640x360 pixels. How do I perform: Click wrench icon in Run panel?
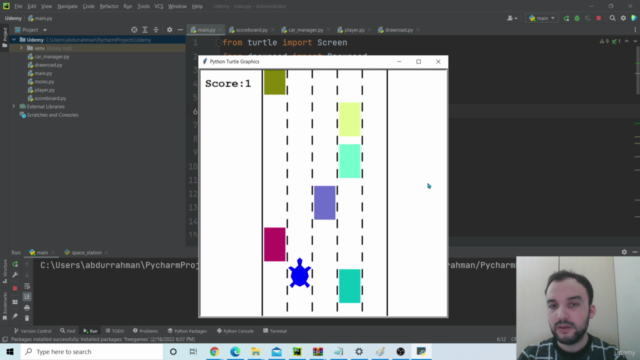click(15, 275)
